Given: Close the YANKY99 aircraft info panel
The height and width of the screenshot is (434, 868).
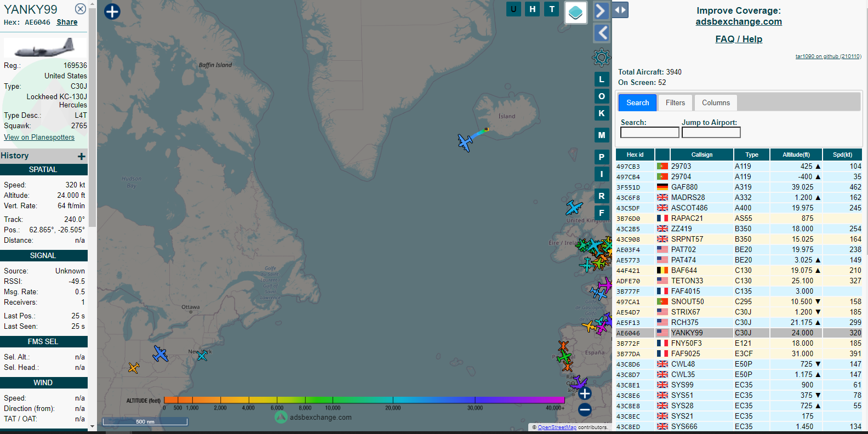Looking at the screenshot, I should coord(81,9).
